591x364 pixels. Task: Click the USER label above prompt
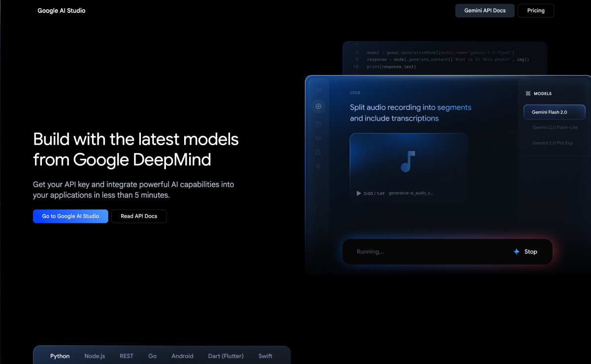[355, 92]
